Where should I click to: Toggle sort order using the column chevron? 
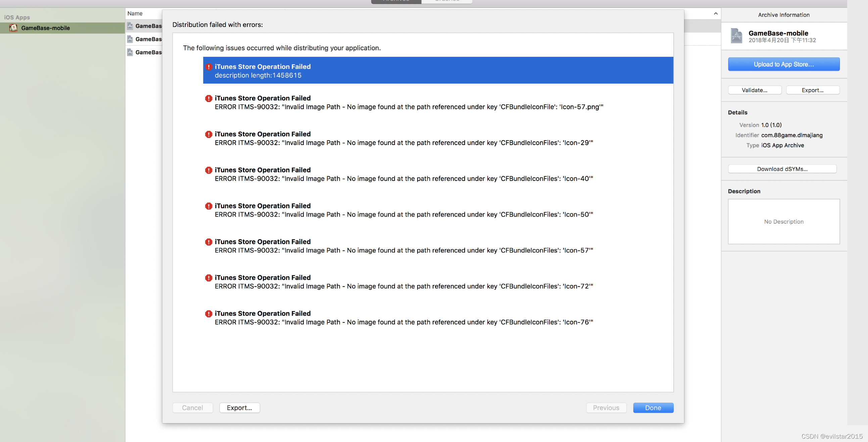pos(715,13)
